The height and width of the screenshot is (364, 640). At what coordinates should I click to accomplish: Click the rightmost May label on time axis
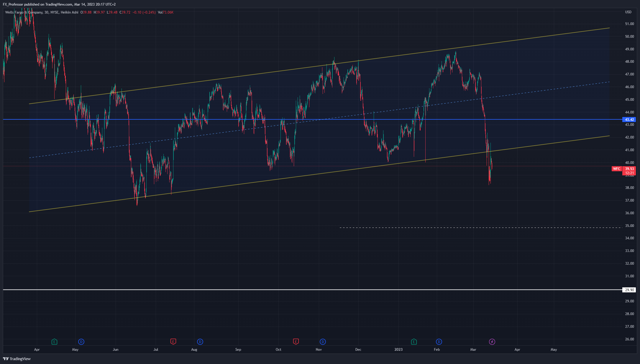coord(554,350)
